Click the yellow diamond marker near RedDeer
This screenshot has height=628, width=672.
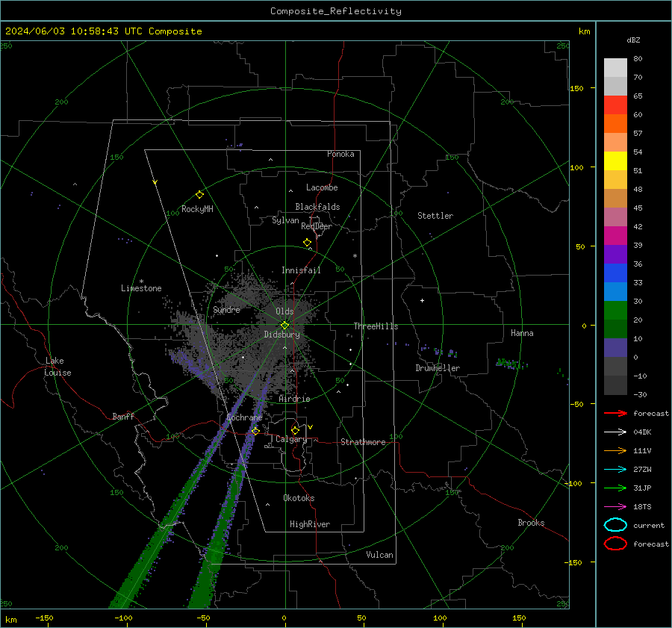pyautogui.click(x=307, y=243)
